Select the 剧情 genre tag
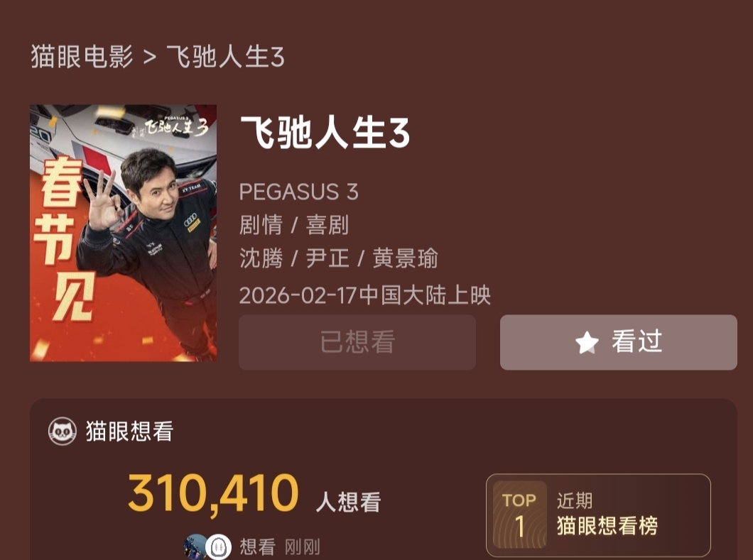The width and height of the screenshot is (753, 560). click(x=261, y=225)
